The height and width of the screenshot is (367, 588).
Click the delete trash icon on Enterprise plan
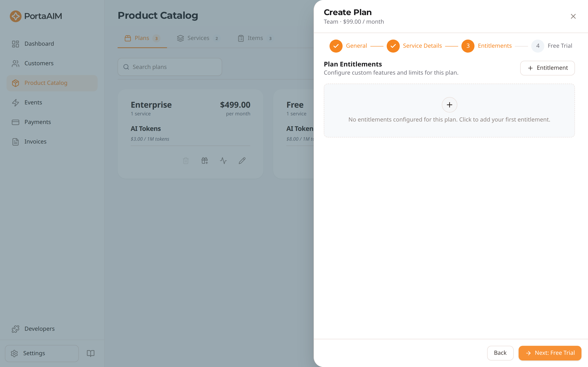[x=186, y=161]
